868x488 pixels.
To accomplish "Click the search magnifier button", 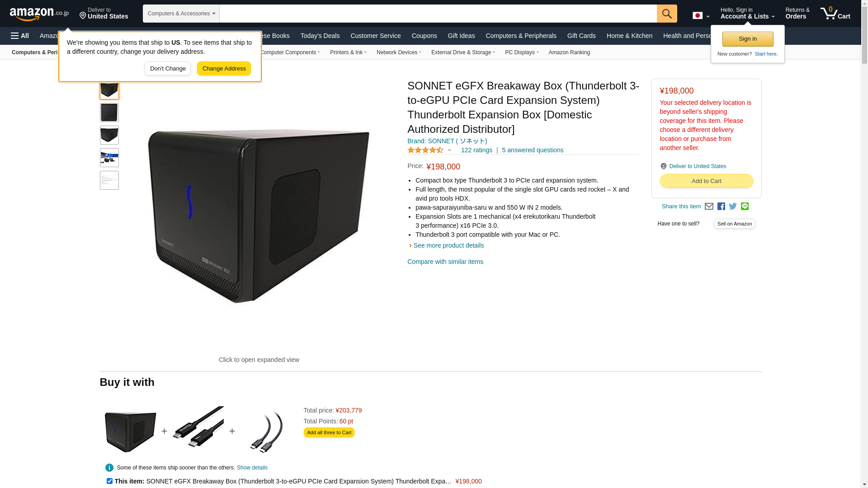I will [667, 14].
